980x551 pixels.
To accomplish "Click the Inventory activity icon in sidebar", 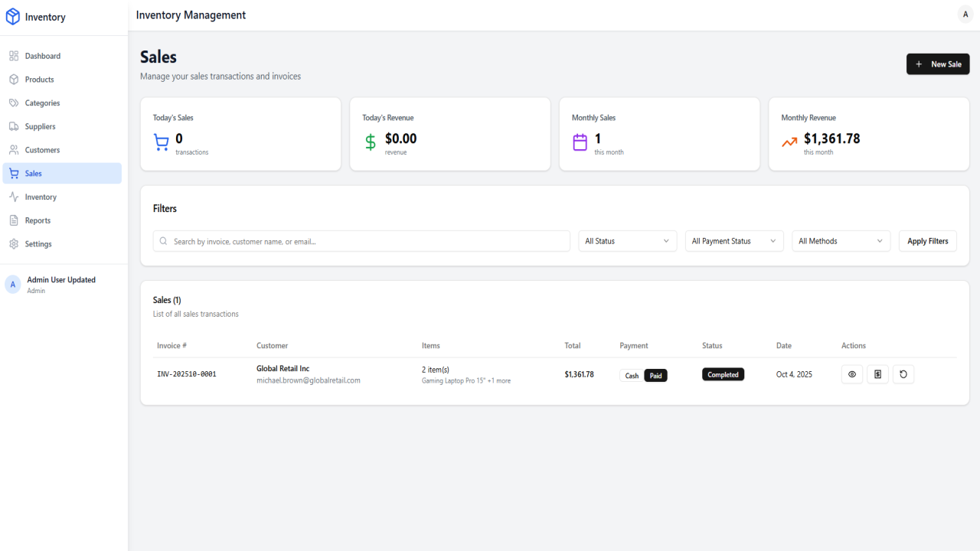I will click(14, 197).
